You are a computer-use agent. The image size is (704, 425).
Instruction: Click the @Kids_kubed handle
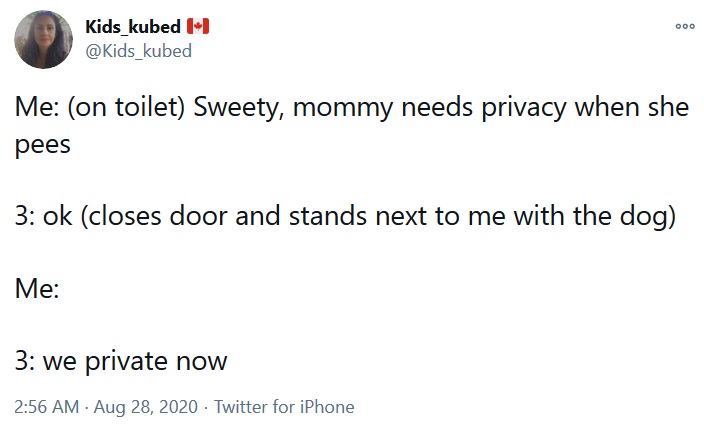coord(138,51)
